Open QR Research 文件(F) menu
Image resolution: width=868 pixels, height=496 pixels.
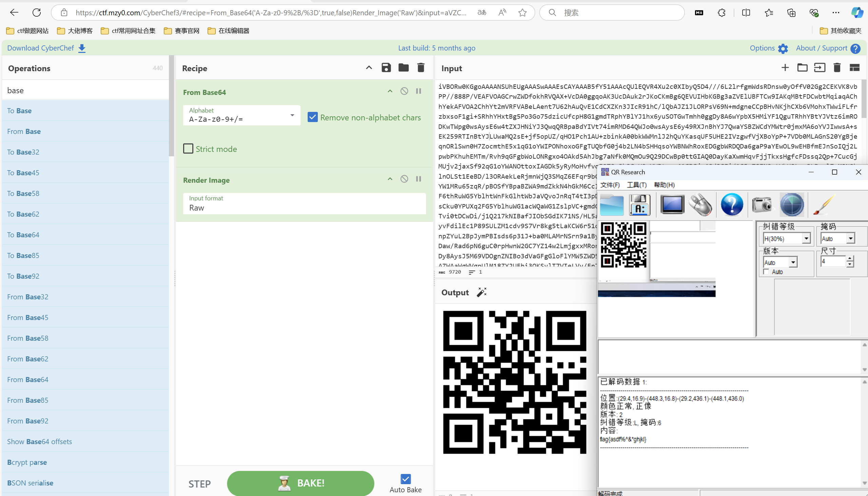(610, 185)
